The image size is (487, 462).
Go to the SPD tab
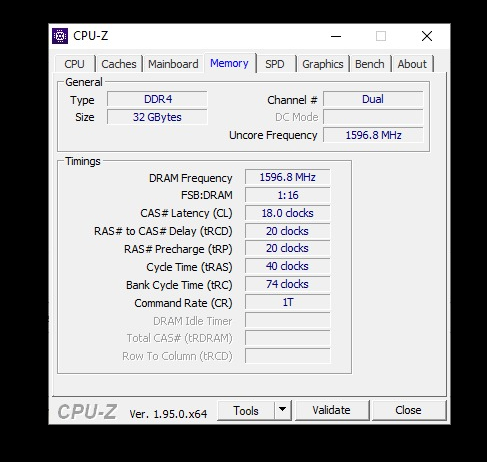coord(275,64)
